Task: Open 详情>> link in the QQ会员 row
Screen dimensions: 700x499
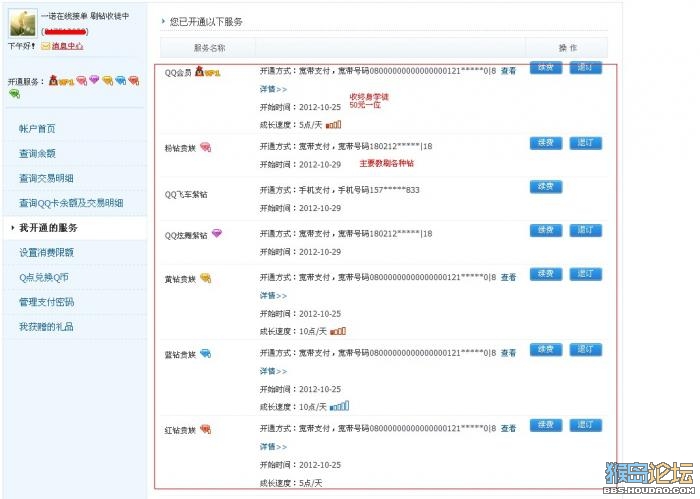Action: 273,89
